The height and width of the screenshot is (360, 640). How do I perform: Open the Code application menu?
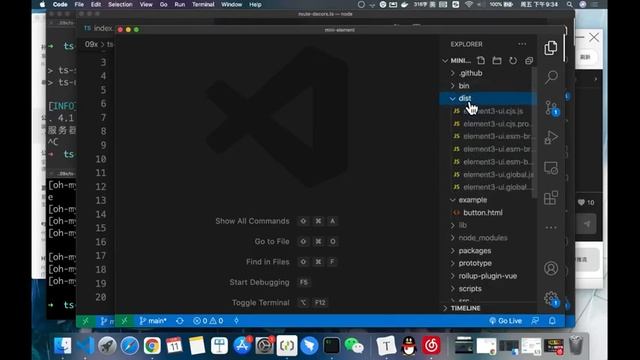60,4
